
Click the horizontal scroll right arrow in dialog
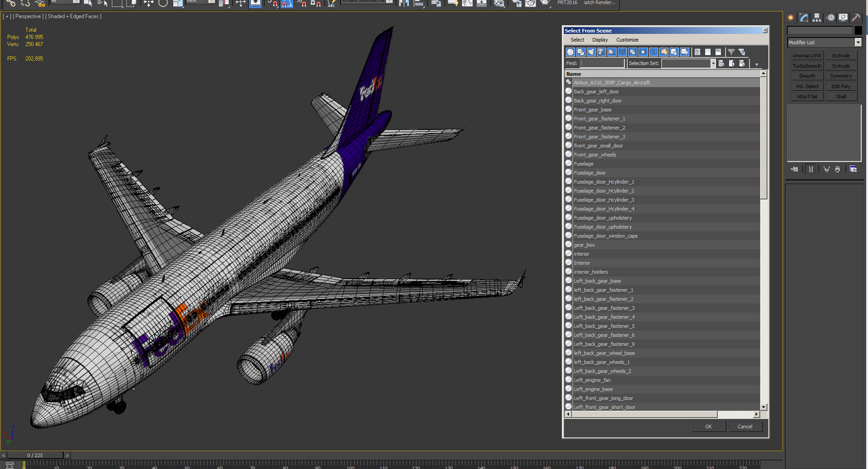(x=757, y=414)
